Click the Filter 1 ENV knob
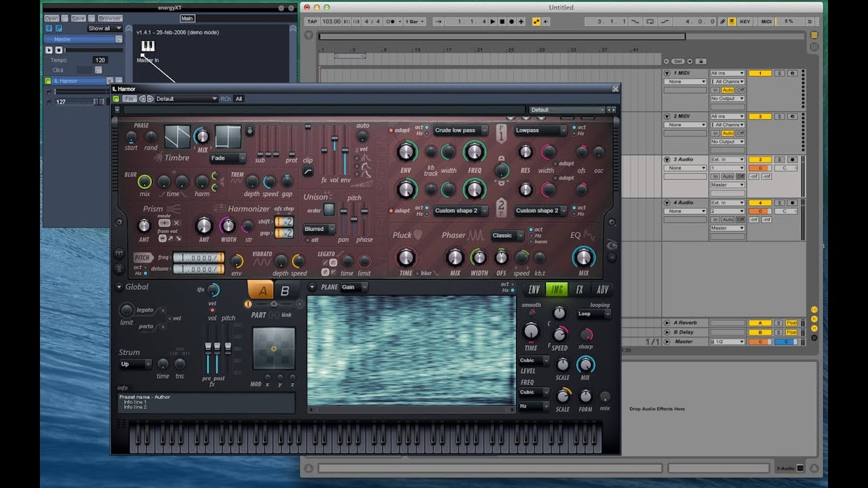The height and width of the screenshot is (488, 868). click(x=406, y=151)
